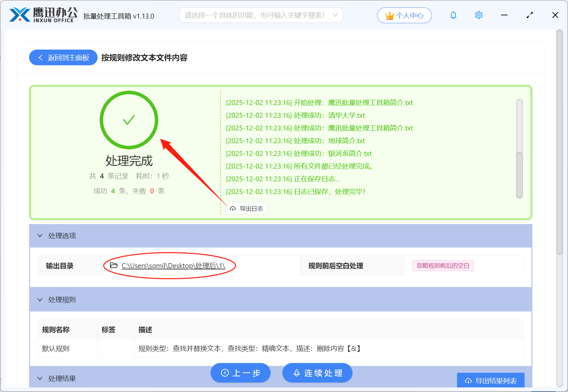Click the 导出日志 download icon
568x392 pixels.
[232, 208]
